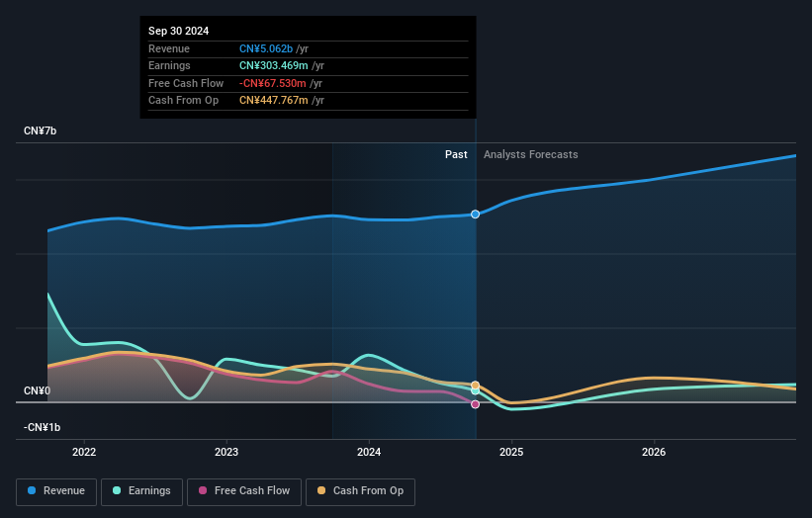Click the CN¥447.767m cash from op value
Screen dimensions: 812x518
(x=273, y=101)
